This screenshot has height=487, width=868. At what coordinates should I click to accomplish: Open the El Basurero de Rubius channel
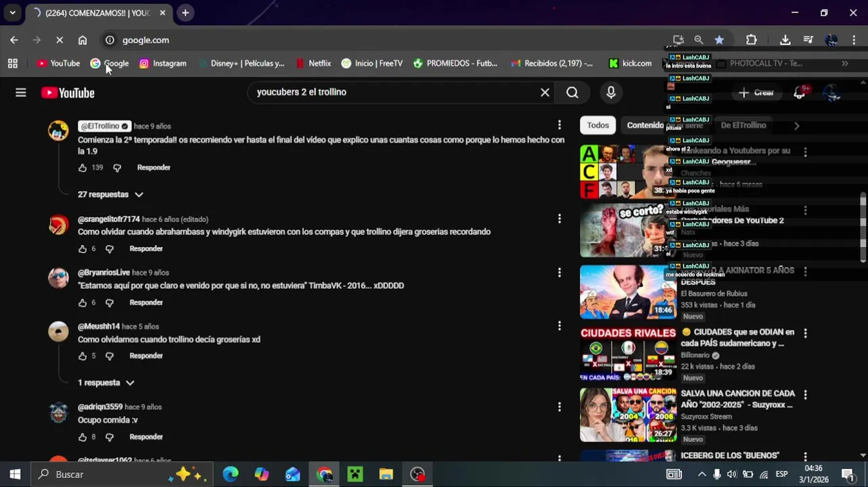713,294
